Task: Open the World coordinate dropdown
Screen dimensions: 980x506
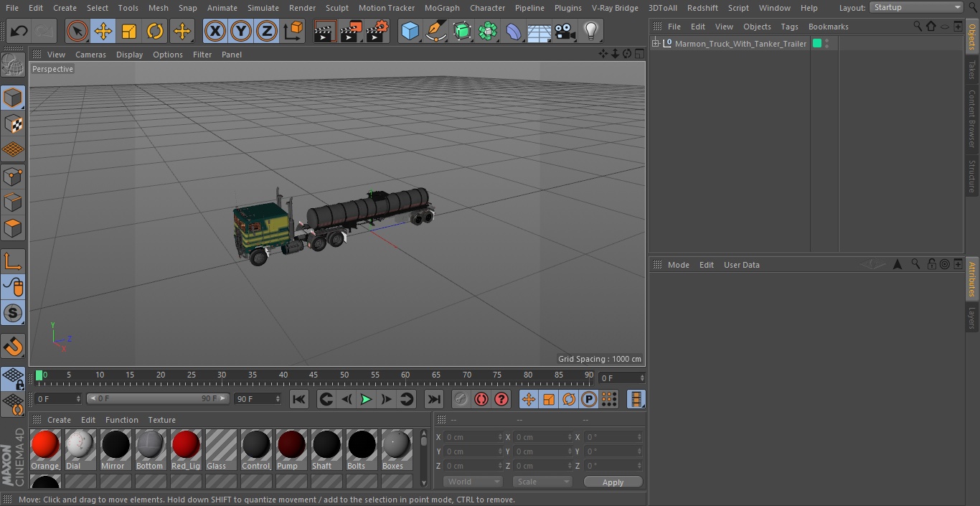Action: pyautogui.click(x=473, y=482)
